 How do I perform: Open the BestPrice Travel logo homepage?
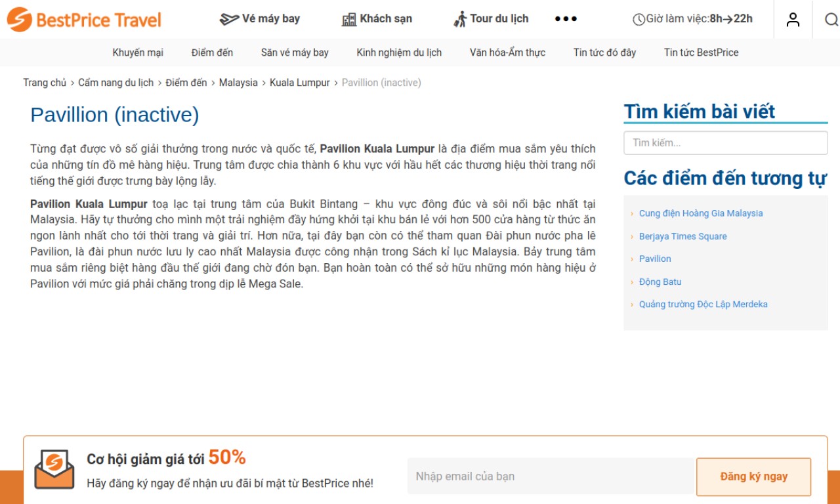(84, 20)
